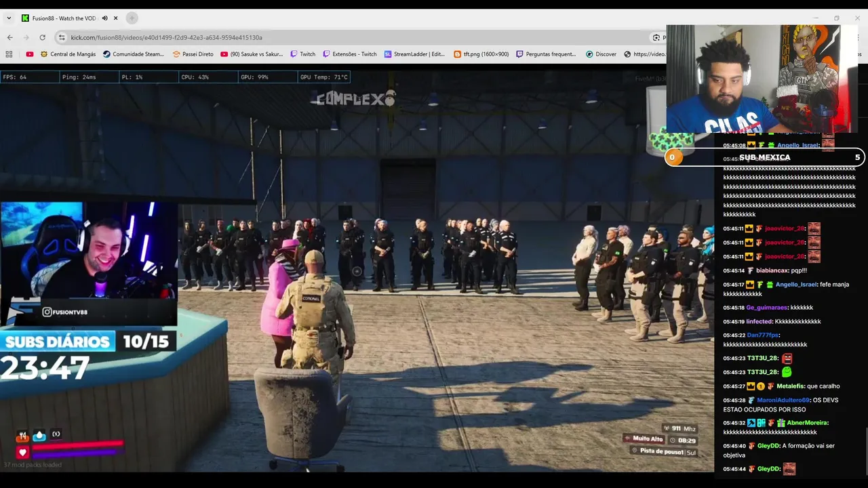Click the heart icon in game HUD
This screenshot has height=488, width=868.
pyautogui.click(x=22, y=452)
